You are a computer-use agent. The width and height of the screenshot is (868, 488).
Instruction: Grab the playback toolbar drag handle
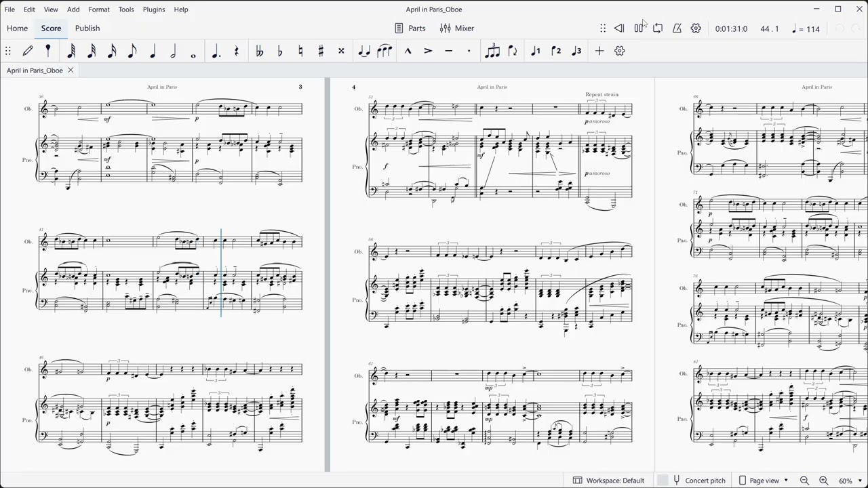603,28
